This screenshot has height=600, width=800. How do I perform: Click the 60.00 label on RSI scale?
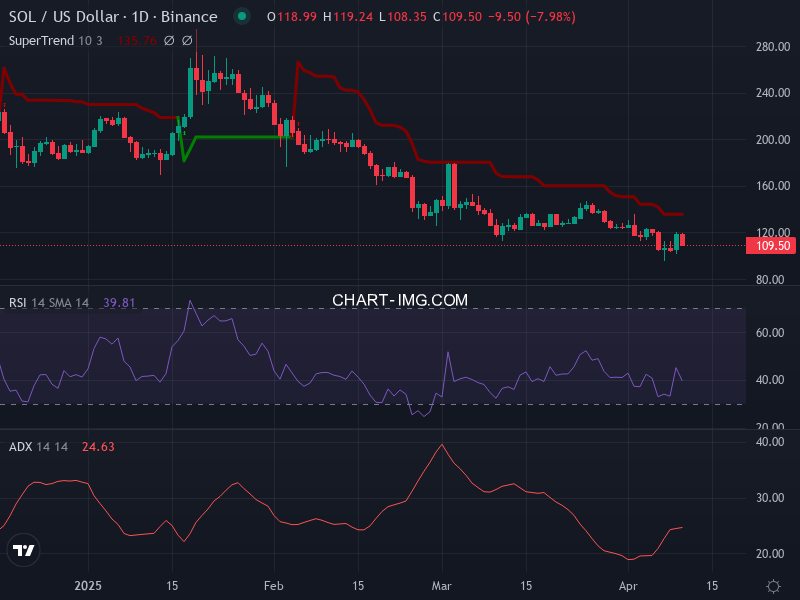click(x=770, y=333)
